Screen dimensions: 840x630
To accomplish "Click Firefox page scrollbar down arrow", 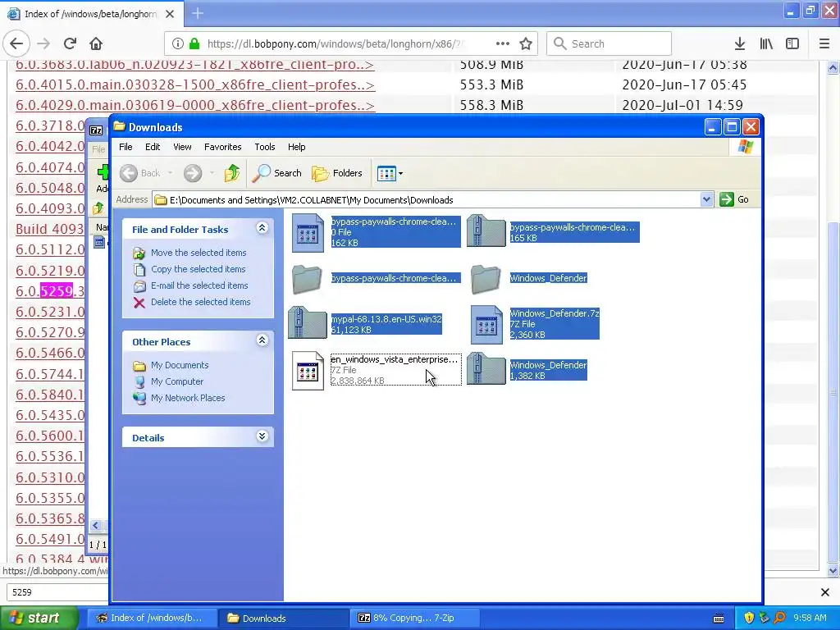I will 833,571.
